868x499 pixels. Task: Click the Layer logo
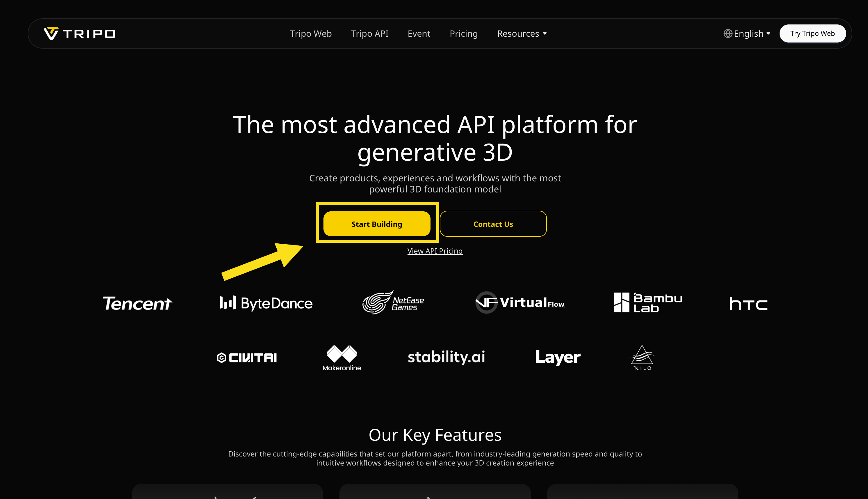click(558, 358)
